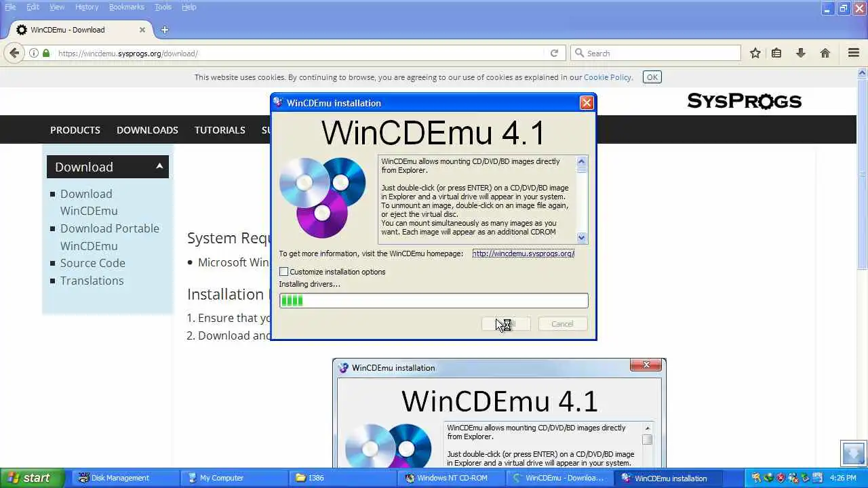Open the Cookie Policy link
Viewport: 868px width, 488px height.
[x=608, y=77]
